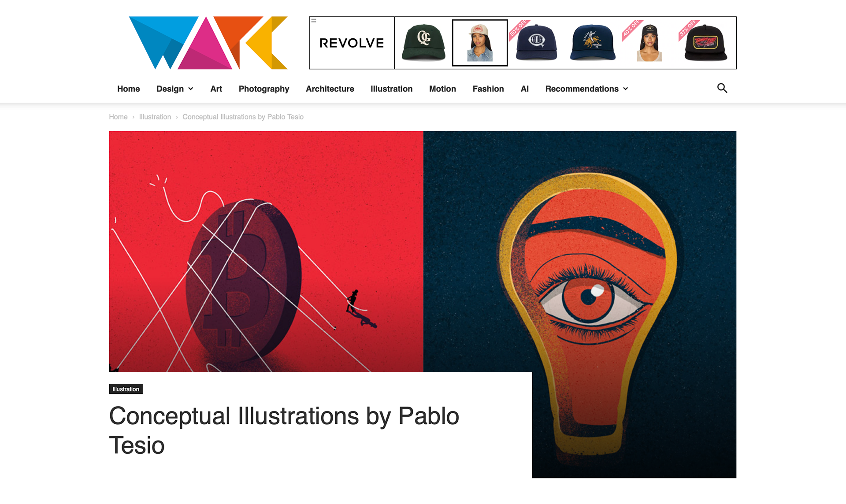Select the green QG cap ad thumbnail
Image resolution: width=846 pixels, height=504 pixels.
[423, 43]
